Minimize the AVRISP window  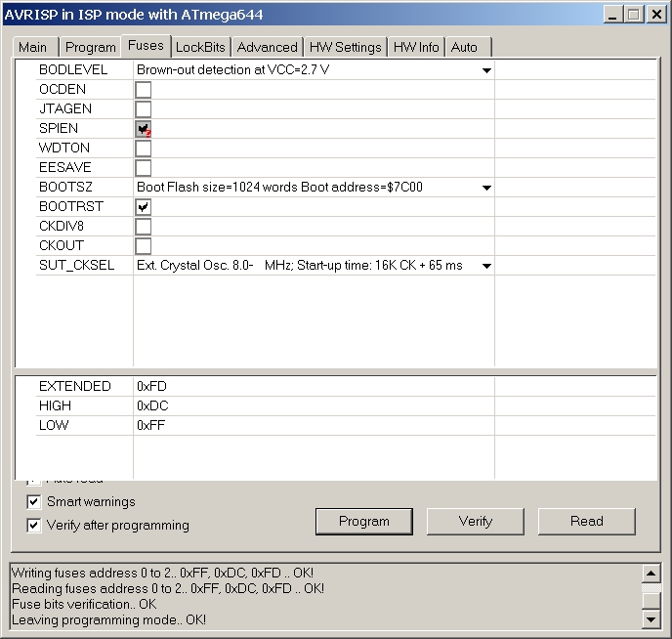point(612,15)
